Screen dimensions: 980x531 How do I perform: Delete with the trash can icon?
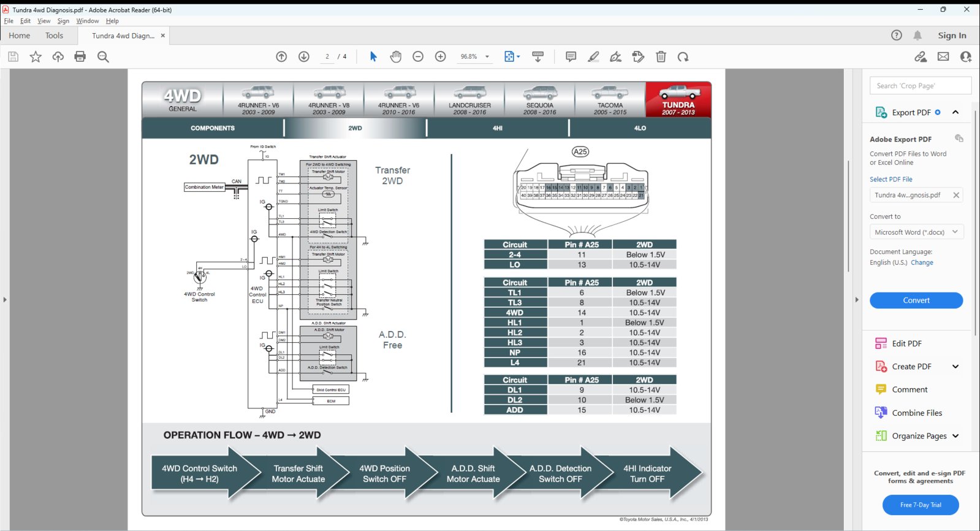(661, 57)
